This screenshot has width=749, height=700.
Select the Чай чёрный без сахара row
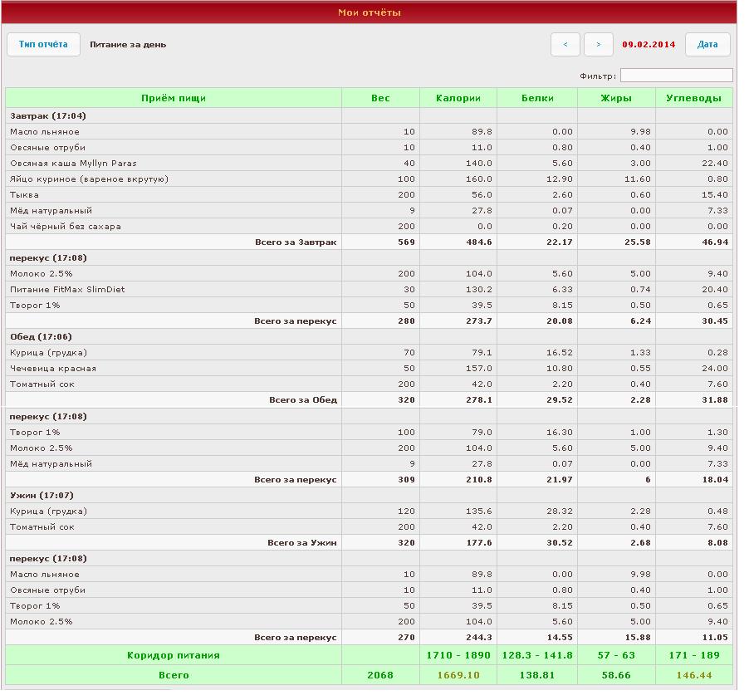(x=369, y=227)
